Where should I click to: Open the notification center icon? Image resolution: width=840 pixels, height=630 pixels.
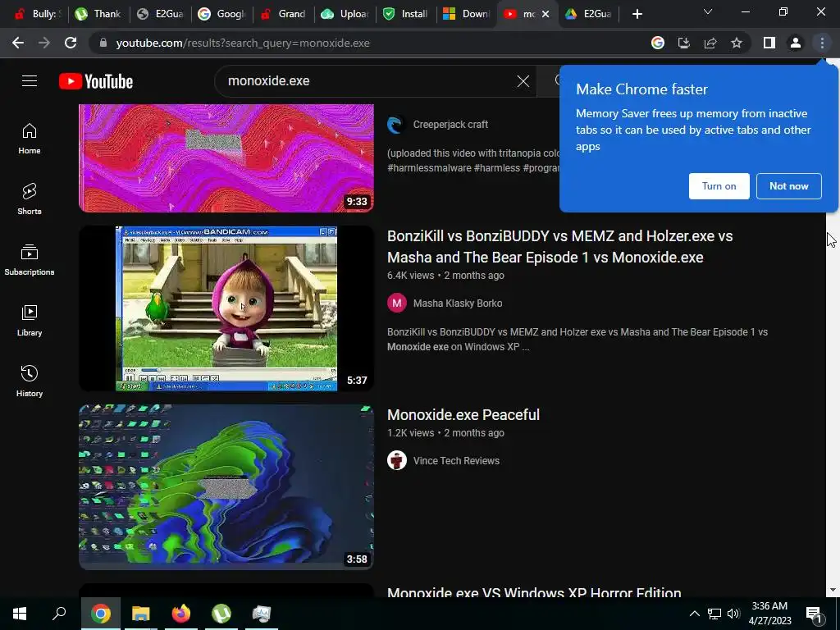click(x=814, y=614)
